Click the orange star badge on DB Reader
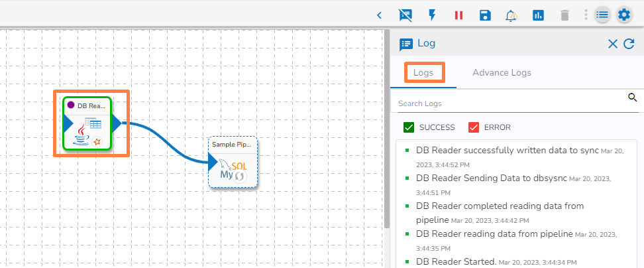Viewport: 644px width, 268px height. point(97,142)
